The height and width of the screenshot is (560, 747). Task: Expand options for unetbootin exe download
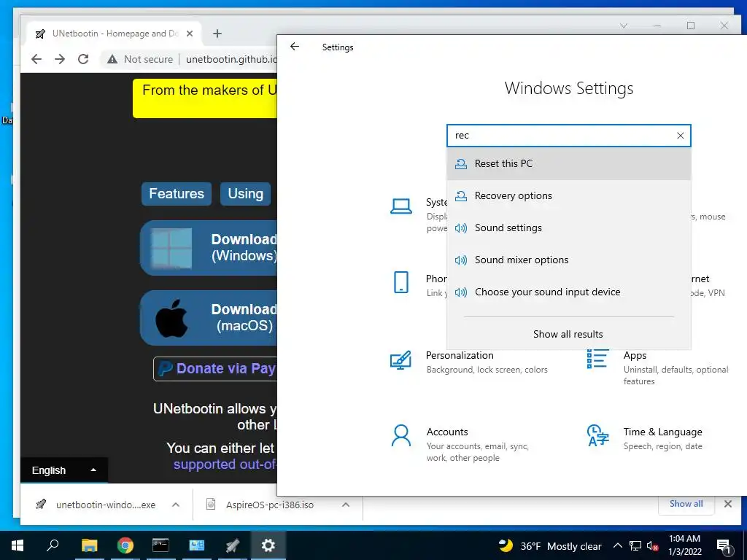tap(176, 505)
